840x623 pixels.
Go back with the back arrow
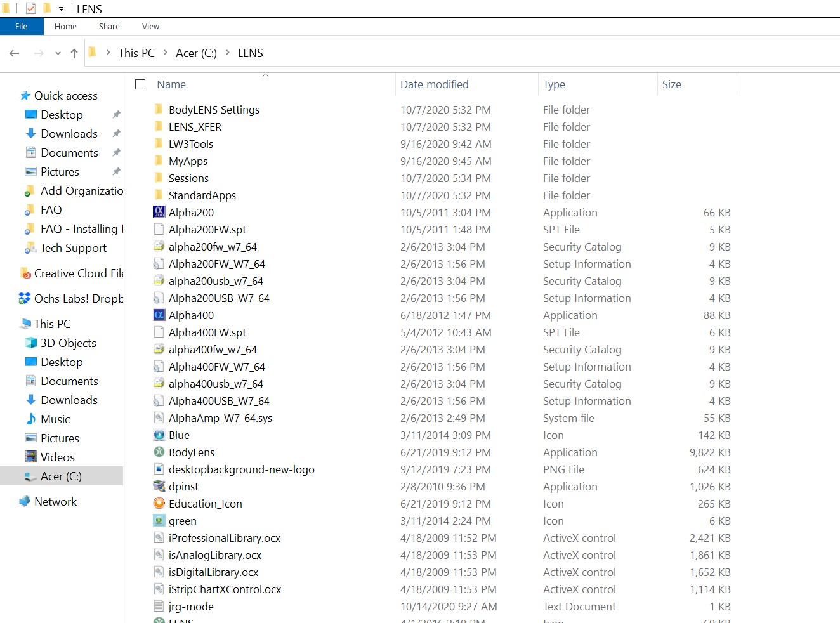(15, 53)
